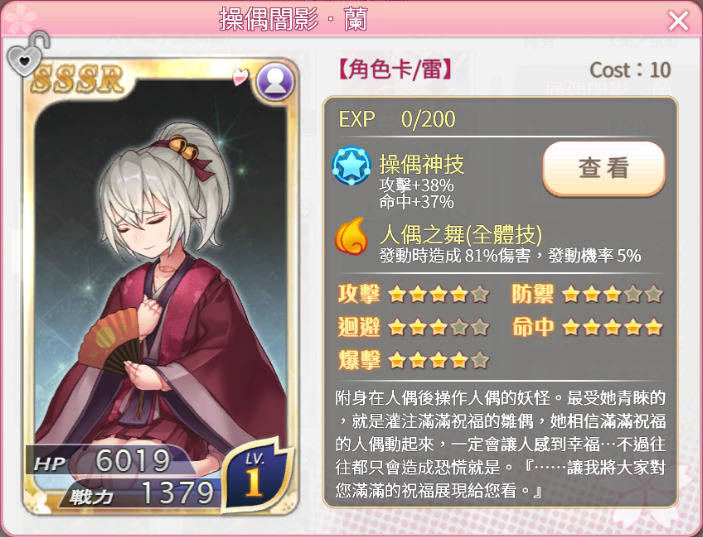This screenshot has height=537, width=703.
Task: Click the 迴避 star rating row
Action: pos(413,327)
